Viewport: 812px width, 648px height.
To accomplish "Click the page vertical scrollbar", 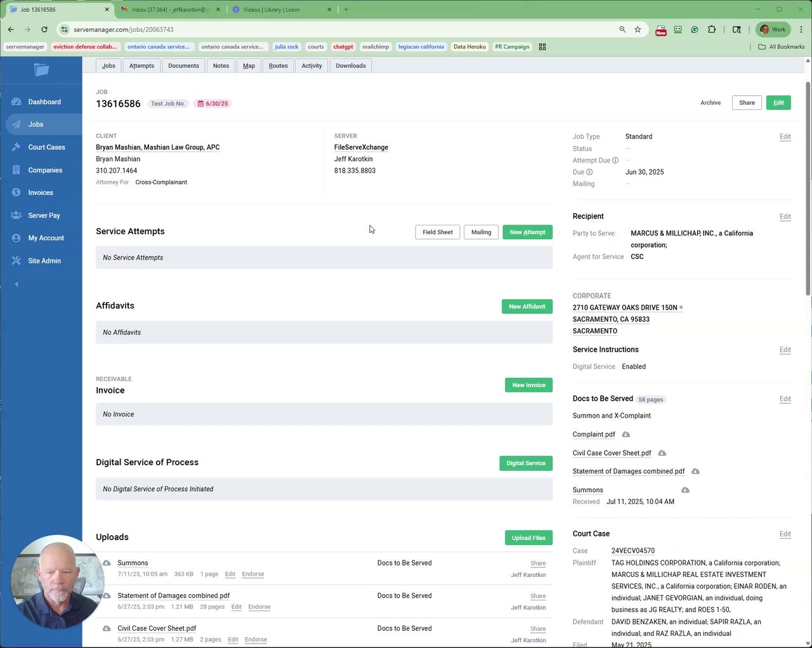I will (x=808, y=187).
